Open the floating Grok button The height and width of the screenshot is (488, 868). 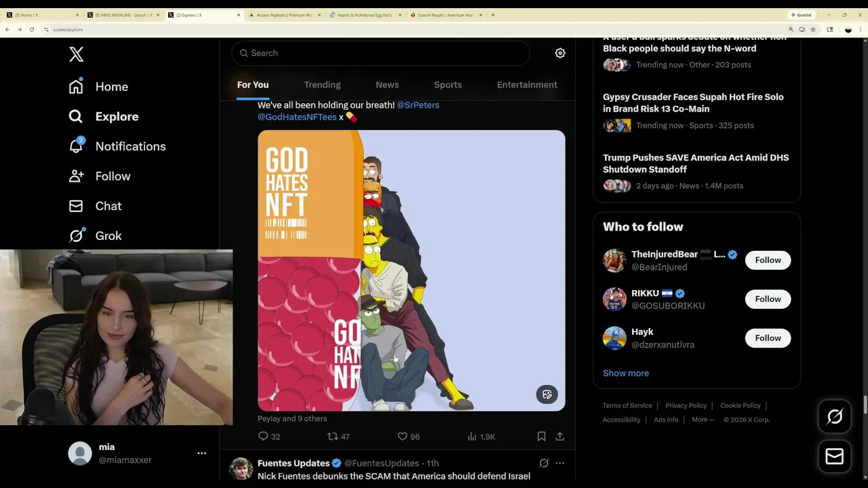(x=835, y=417)
